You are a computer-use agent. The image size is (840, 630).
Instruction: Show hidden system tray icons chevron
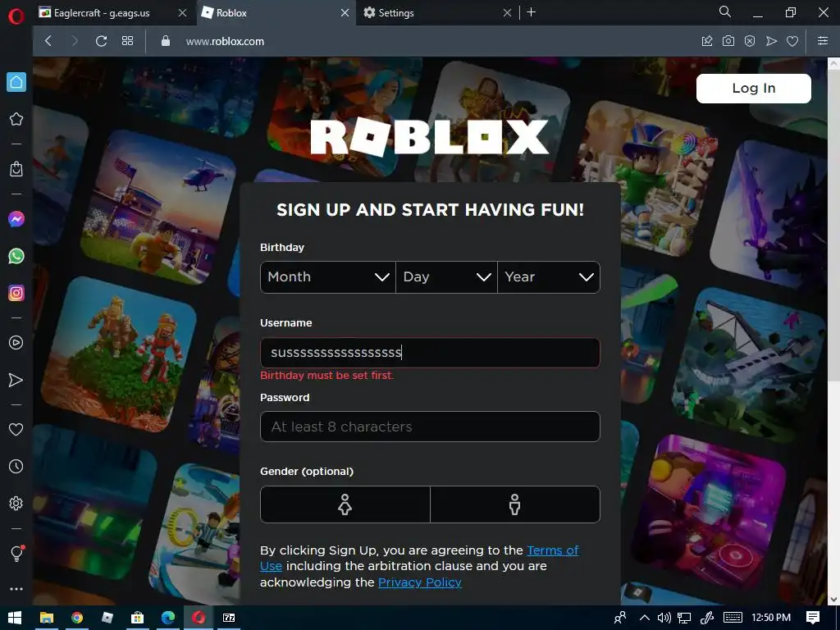(x=645, y=618)
